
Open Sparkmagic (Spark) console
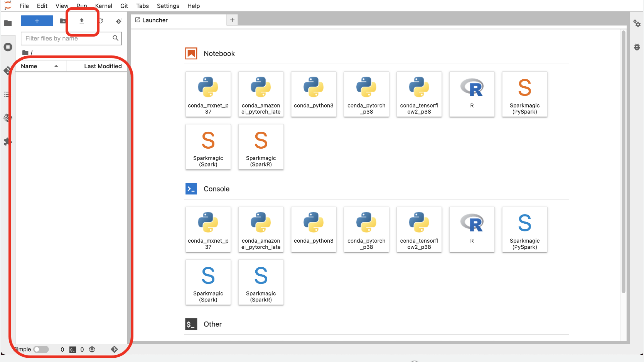[x=208, y=282]
